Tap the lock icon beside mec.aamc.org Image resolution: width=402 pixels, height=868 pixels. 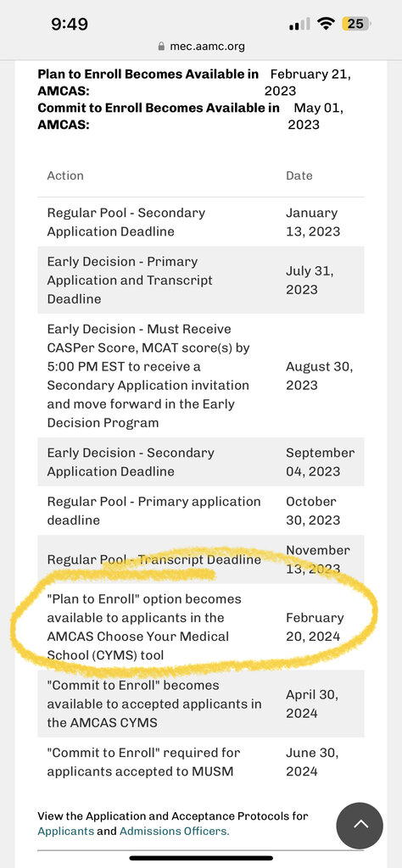click(x=162, y=47)
